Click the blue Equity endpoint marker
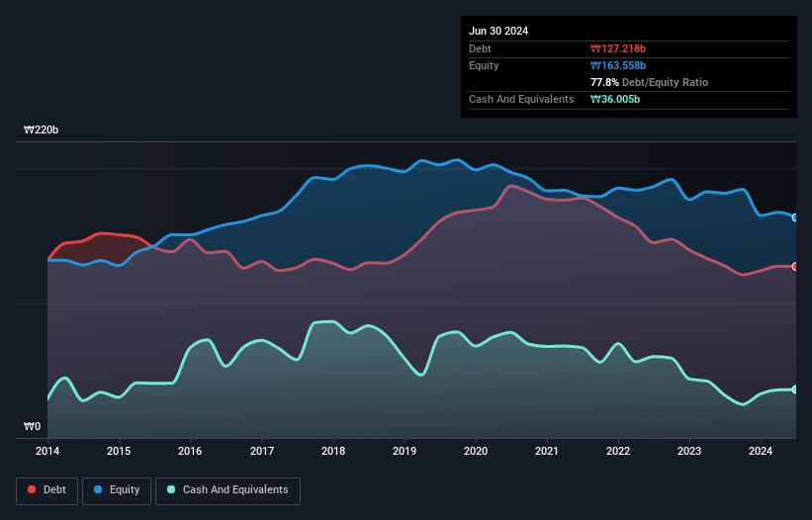 [795, 217]
